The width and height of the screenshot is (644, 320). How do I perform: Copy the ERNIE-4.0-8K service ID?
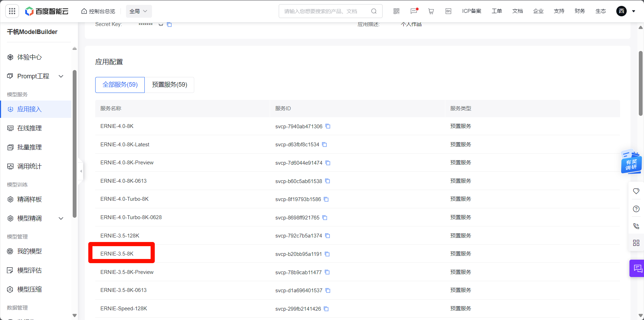[328, 126]
